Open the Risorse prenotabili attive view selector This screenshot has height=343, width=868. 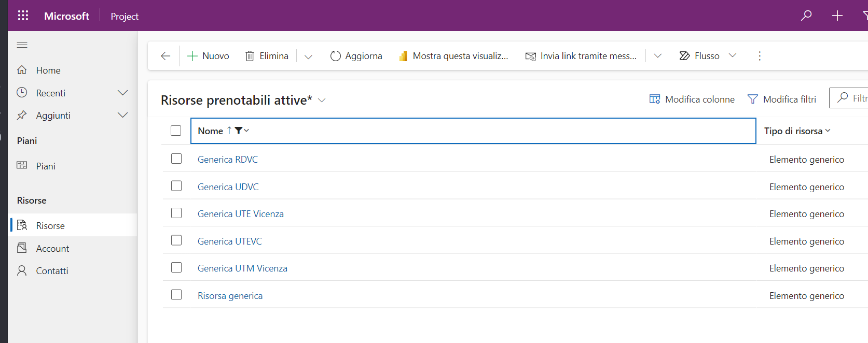[243, 100]
